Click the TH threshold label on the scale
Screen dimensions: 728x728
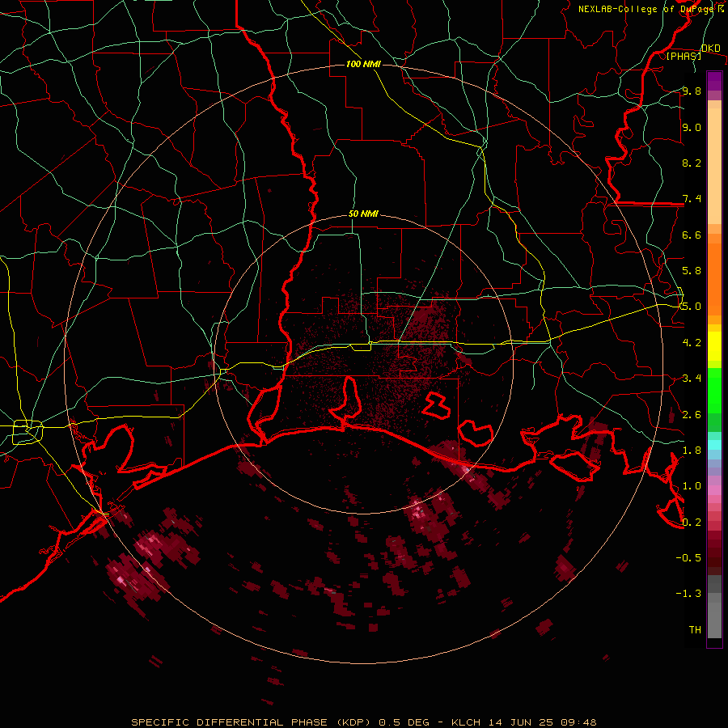point(695,630)
